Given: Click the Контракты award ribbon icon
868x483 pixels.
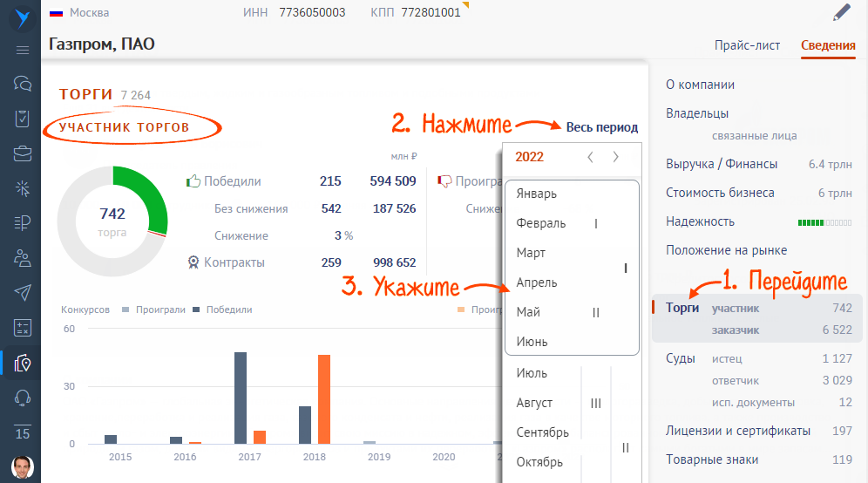Looking at the screenshot, I should point(193,262).
